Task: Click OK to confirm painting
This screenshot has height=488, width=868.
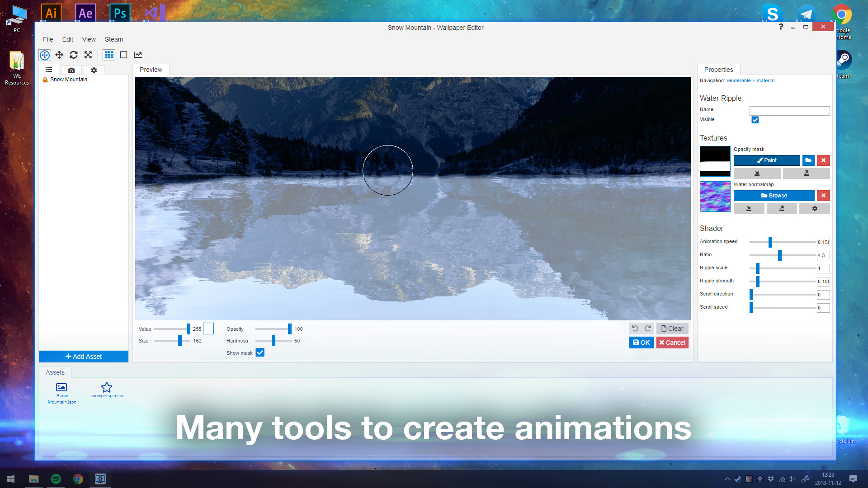Action: 641,343
